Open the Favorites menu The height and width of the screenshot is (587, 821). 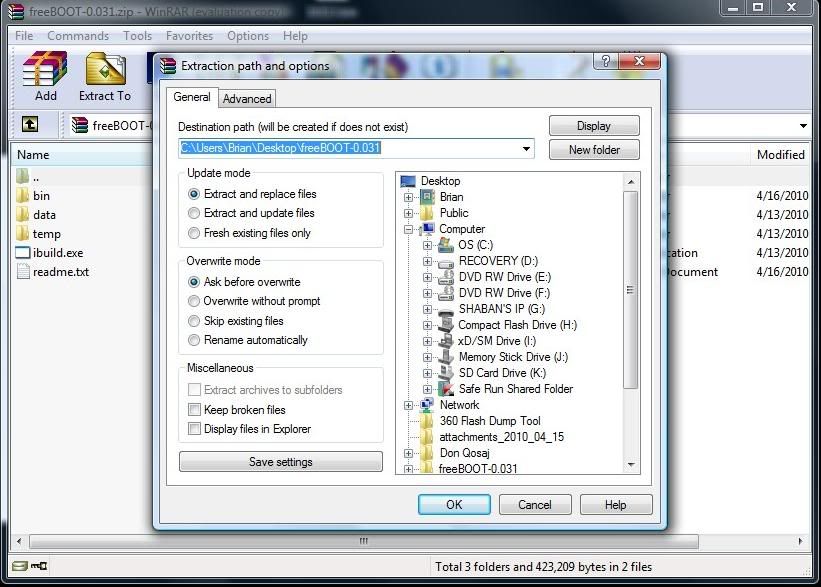[190, 36]
